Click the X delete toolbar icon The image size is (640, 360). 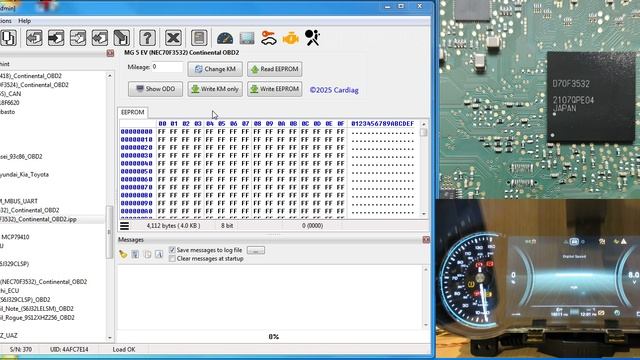173,38
